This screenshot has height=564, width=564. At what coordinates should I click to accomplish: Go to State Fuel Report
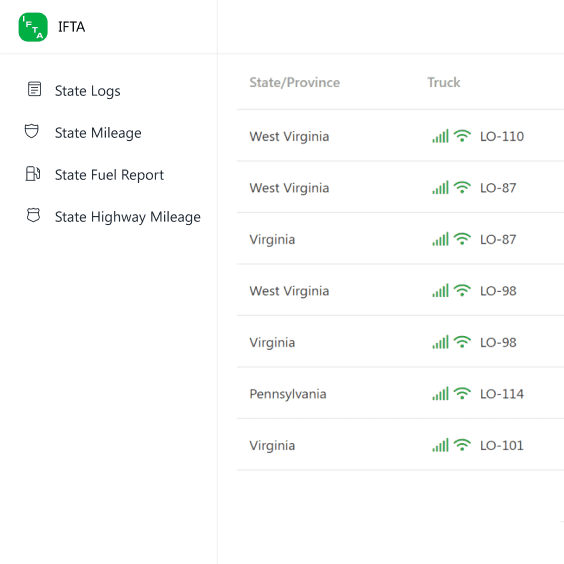tap(109, 175)
